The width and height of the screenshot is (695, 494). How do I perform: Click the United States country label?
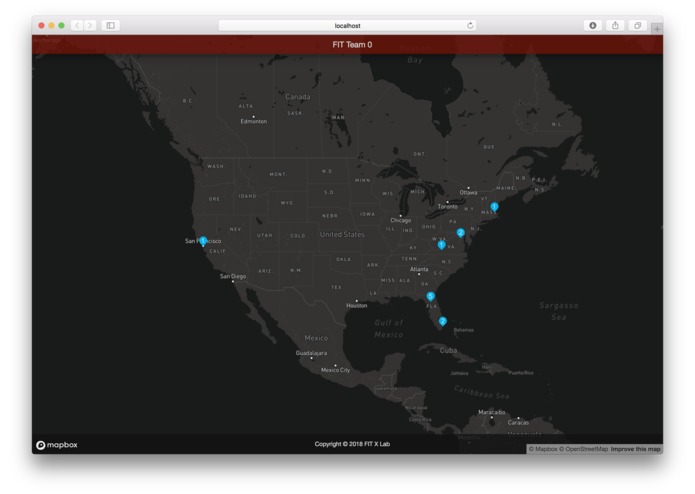click(342, 234)
